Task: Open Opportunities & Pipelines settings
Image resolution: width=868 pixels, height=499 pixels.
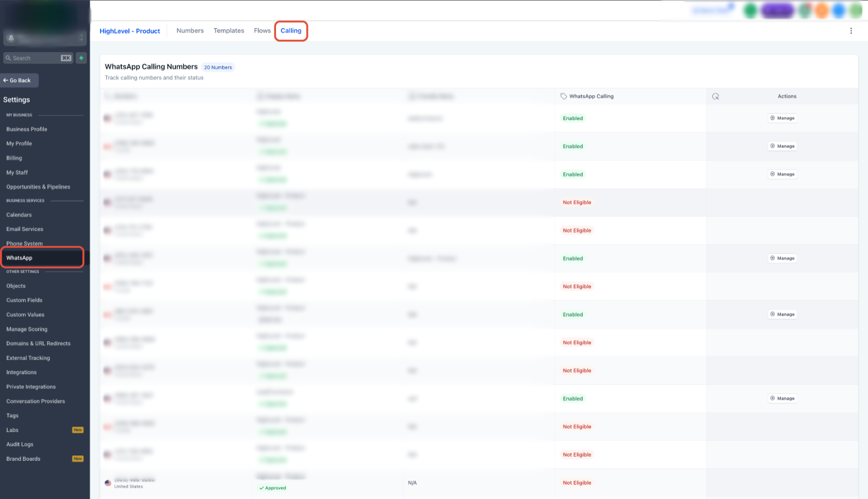Action: pos(38,187)
